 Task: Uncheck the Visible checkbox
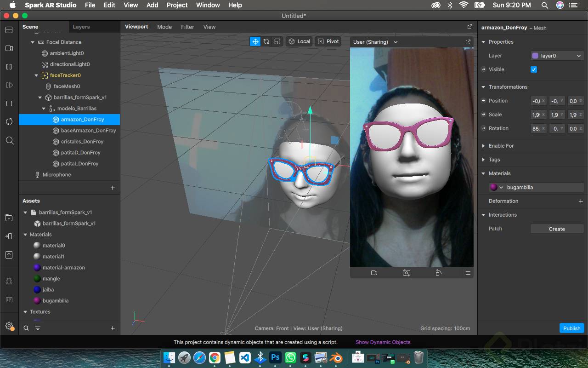tap(534, 69)
